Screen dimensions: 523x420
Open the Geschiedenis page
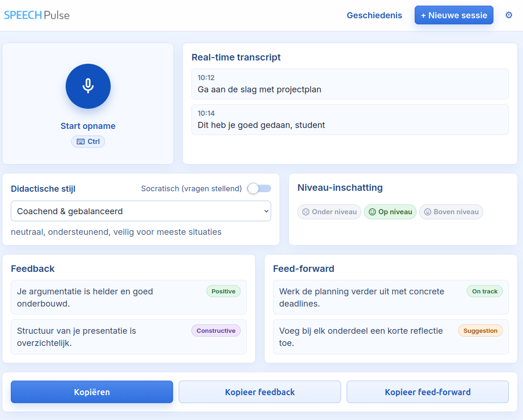click(x=374, y=15)
